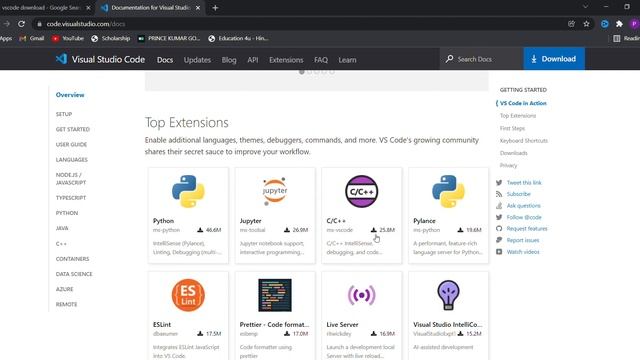Click the Search Docs magnifier icon
Viewport: 640px width, 360px height.
coord(449,59)
